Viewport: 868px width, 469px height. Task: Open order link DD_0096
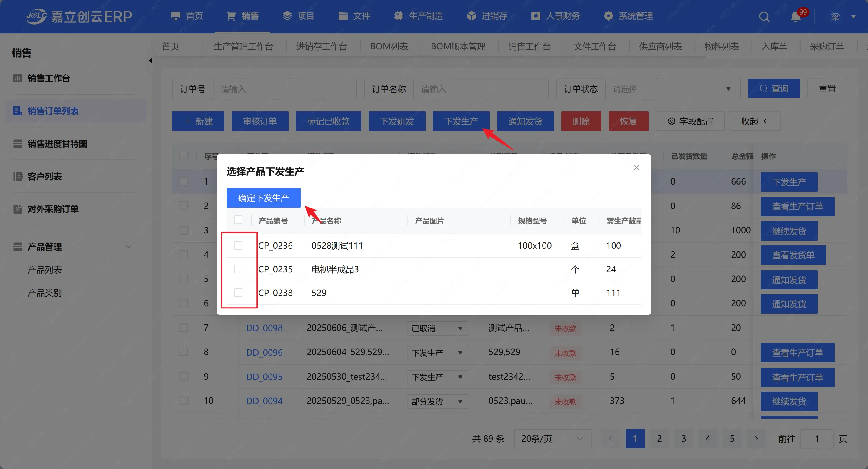pos(264,352)
